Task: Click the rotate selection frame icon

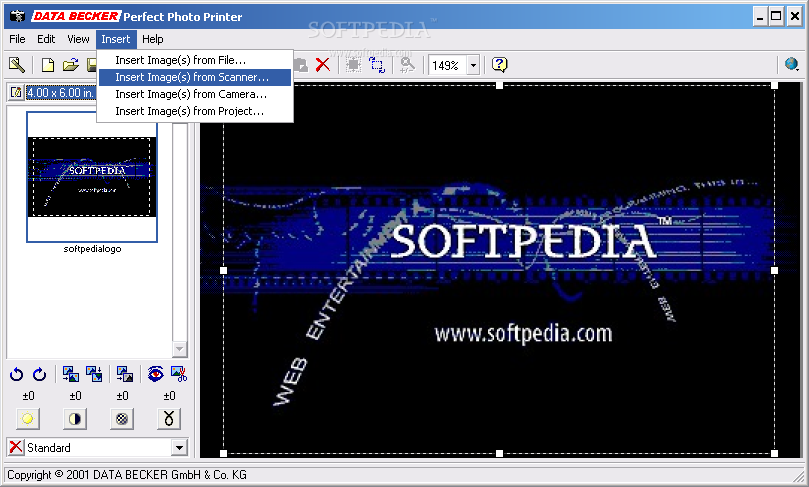Action: pos(377,65)
